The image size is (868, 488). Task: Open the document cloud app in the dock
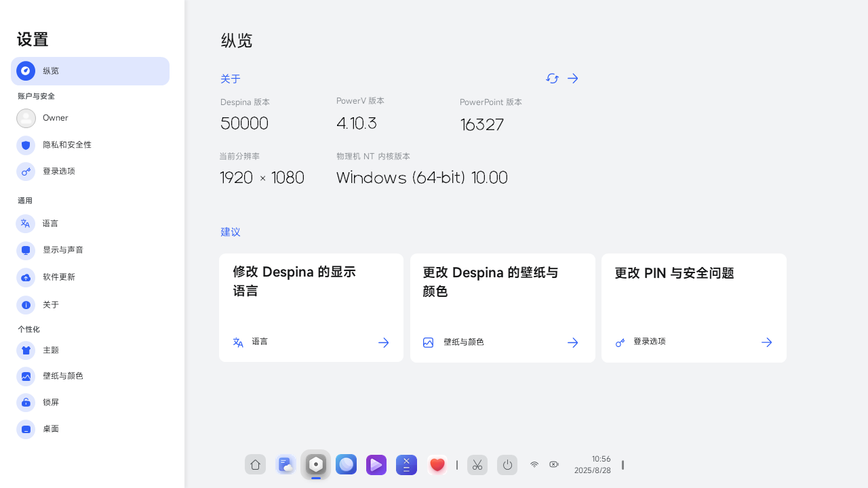(x=285, y=465)
